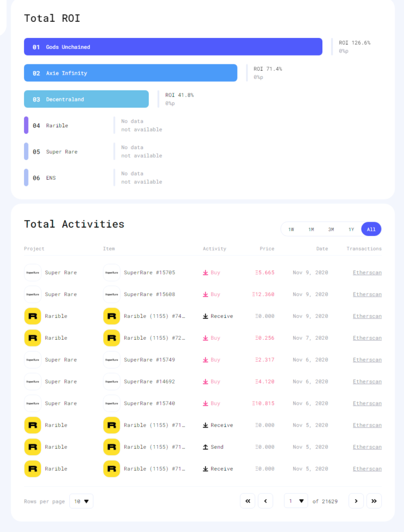Click the ROI 126.6% label

pos(355,43)
